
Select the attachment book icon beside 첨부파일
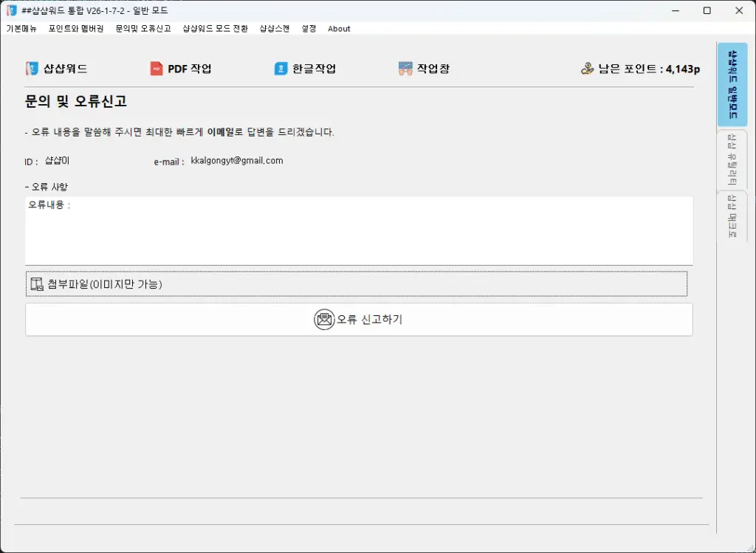36,283
